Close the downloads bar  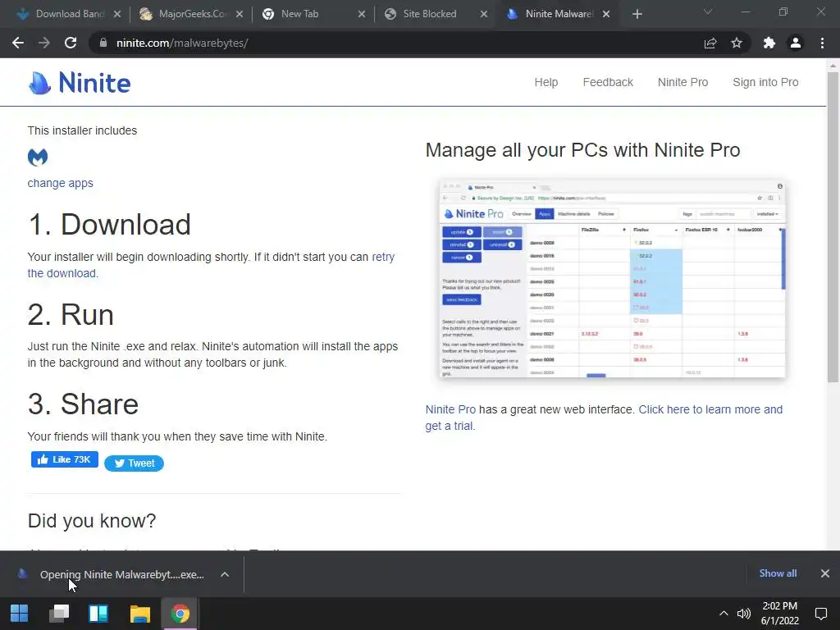pyautogui.click(x=825, y=573)
